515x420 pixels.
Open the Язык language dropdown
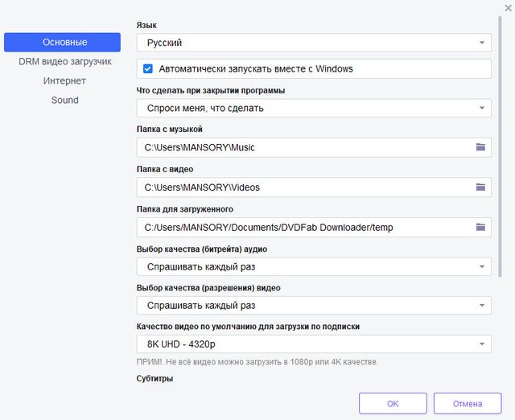point(313,43)
